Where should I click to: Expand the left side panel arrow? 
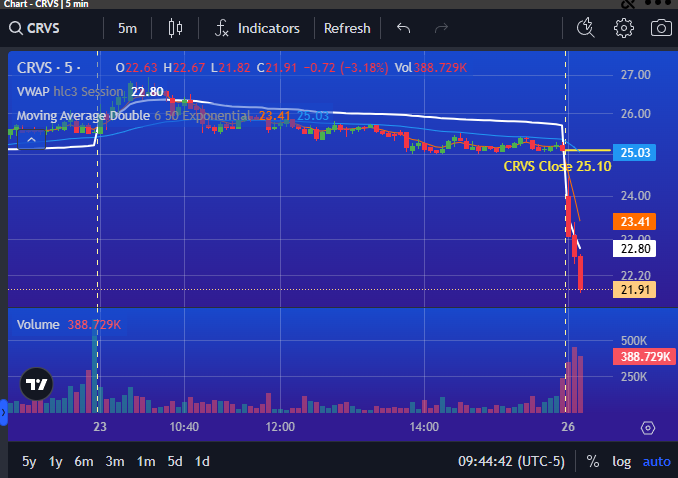pyautogui.click(x=3, y=412)
